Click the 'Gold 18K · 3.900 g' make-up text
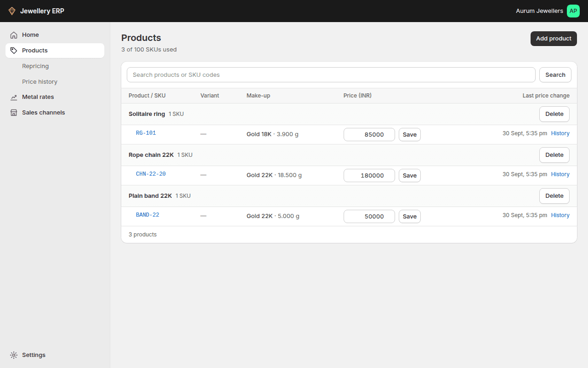588x368 pixels. pos(272,134)
